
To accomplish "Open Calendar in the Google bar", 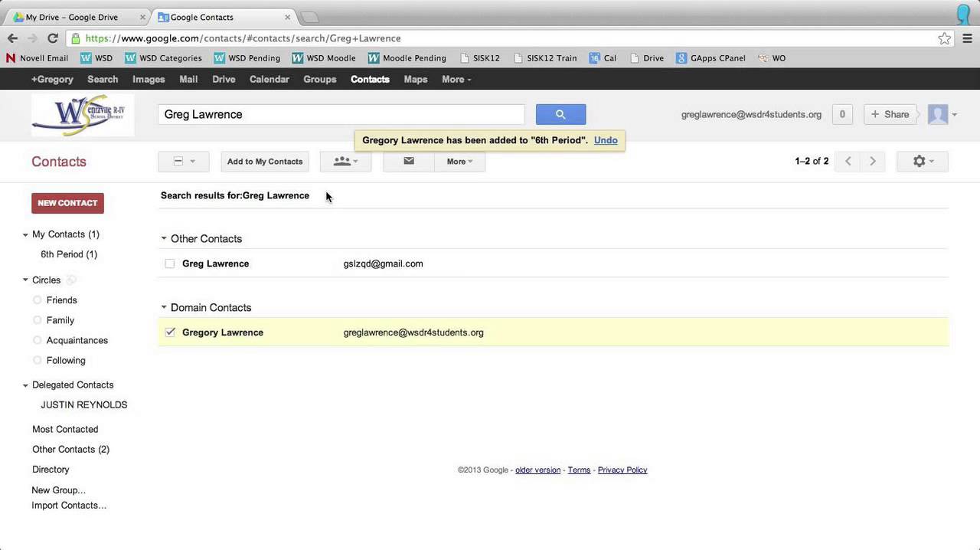I will coord(269,79).
